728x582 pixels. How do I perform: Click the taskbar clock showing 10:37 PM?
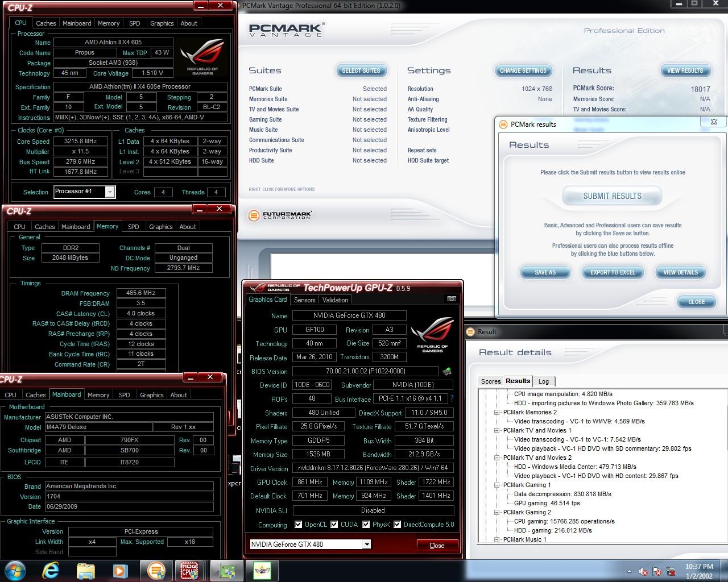coord(699,571)
